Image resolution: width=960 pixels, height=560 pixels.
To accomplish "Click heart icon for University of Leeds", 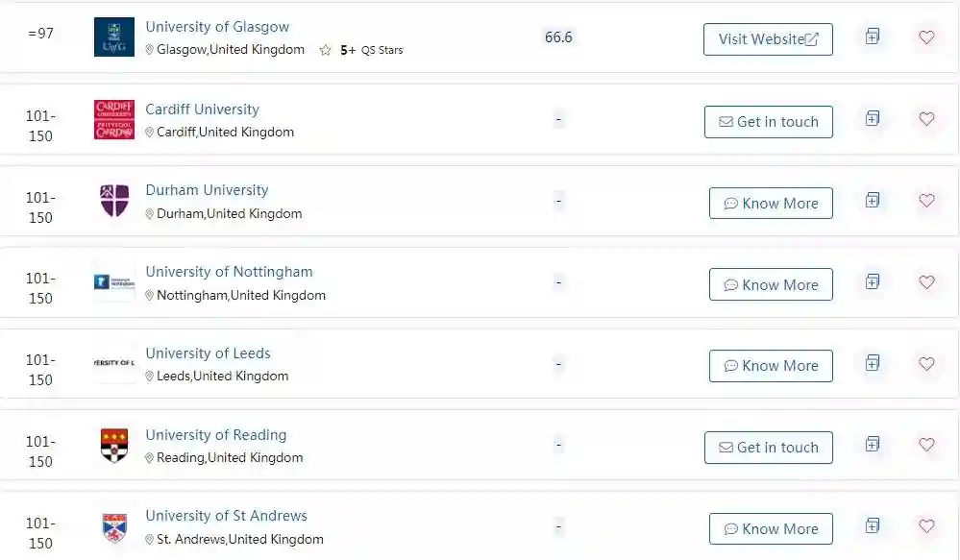I will 926,364.
